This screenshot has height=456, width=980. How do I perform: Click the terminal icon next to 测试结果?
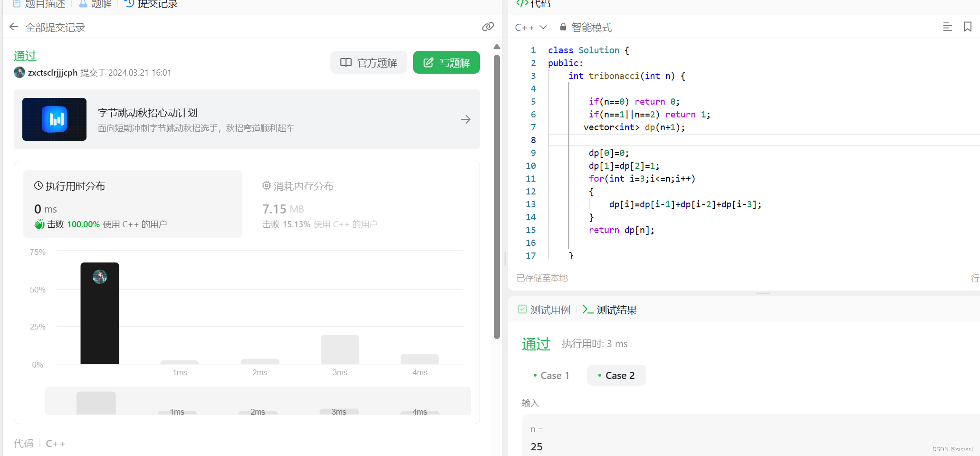coord(587,309)
